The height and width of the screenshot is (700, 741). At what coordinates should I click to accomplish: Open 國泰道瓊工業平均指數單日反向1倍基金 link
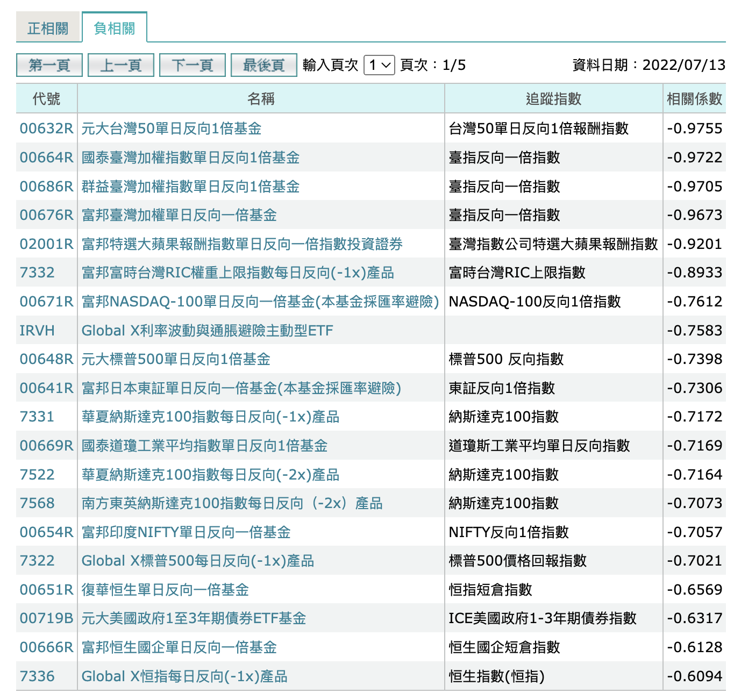204,446
